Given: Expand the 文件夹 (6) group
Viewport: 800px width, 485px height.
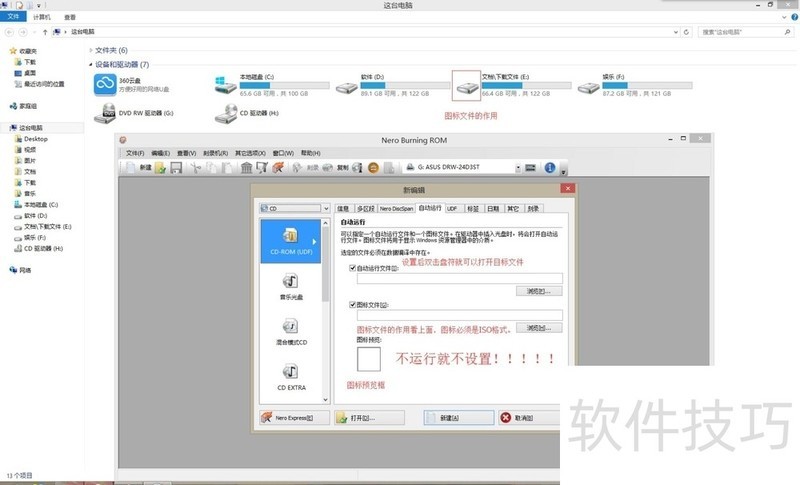Looking at the screenshot, I should click(91, 50).
